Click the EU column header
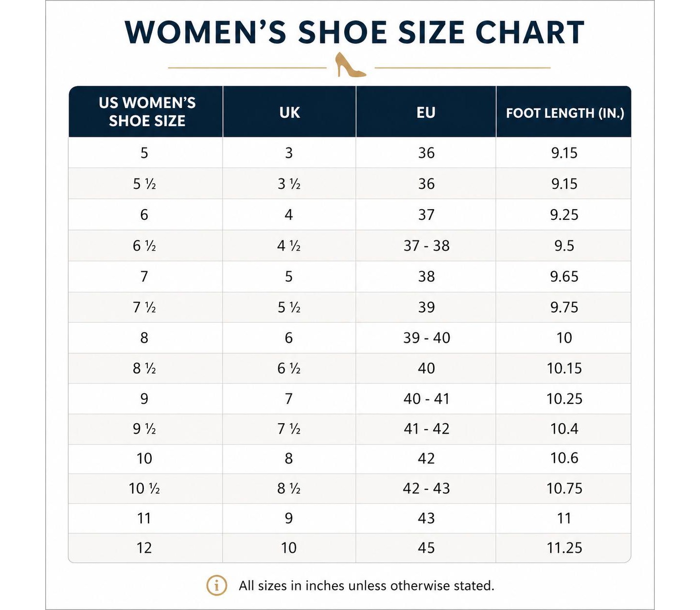Image resolution: width=700 pixels, height=610 pixels. coord(426,112)
